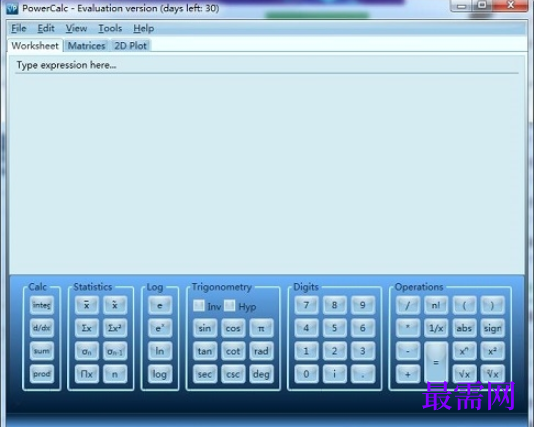The width and height of the screenshot is (534, 427).
Task: Click the σn standard deviation button
Action: 87,351
